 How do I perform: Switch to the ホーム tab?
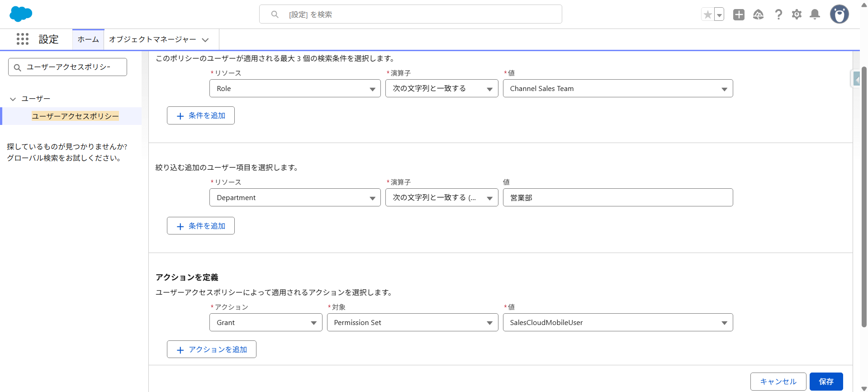click(88, 39)
